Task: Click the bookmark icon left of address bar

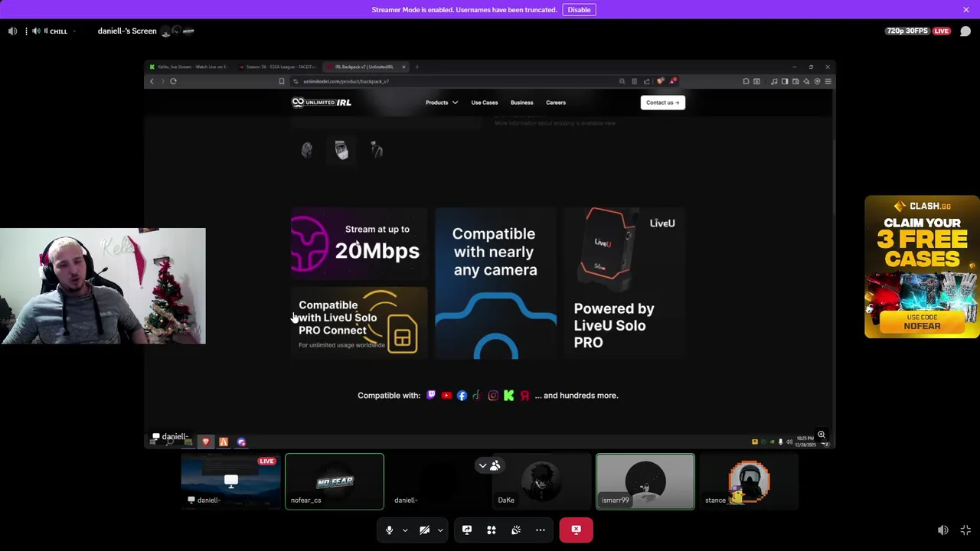Action: click(x=281, y=81)
